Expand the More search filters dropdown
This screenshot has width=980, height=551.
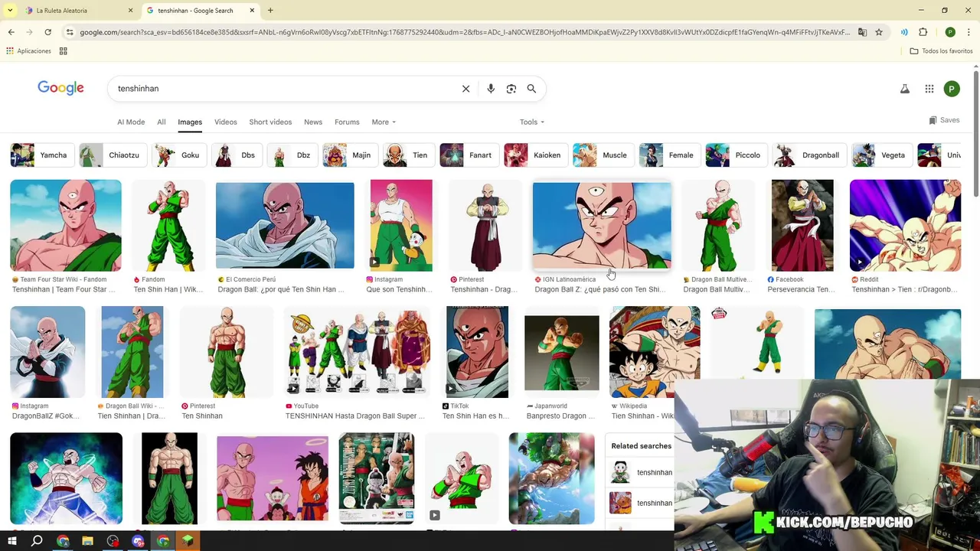point(384,122)
